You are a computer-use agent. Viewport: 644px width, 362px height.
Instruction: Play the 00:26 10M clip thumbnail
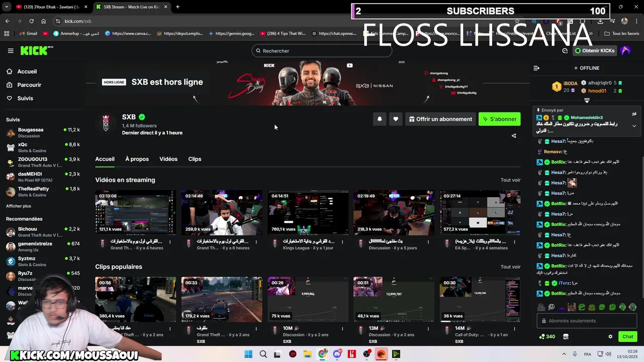pos(308,299)
